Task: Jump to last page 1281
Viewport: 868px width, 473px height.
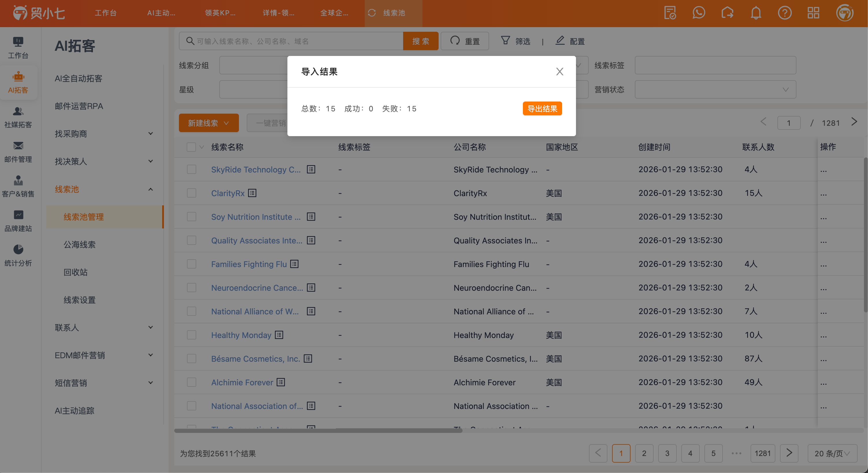Action: coord(763,453)
